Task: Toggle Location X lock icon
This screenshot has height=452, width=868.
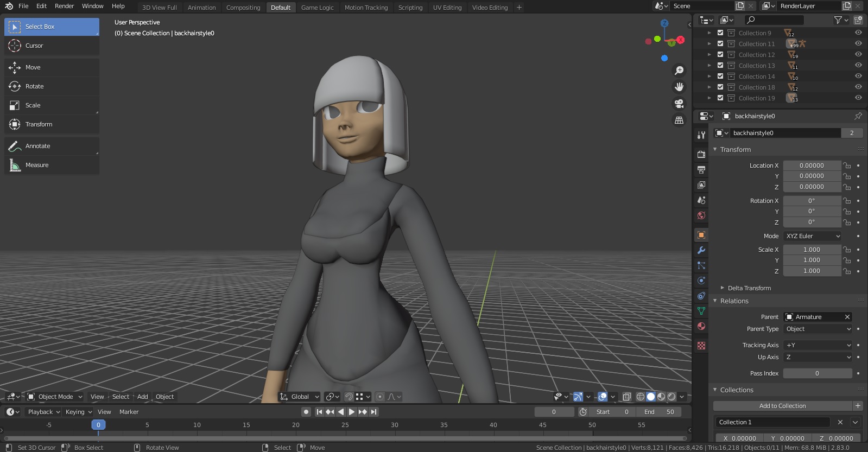Action: click(x=847, y=165)
